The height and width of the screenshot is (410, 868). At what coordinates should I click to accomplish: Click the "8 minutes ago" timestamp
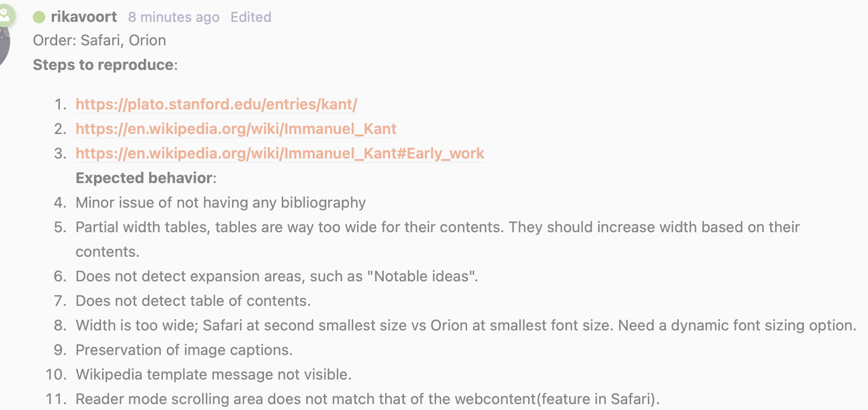tap(174, 17)
